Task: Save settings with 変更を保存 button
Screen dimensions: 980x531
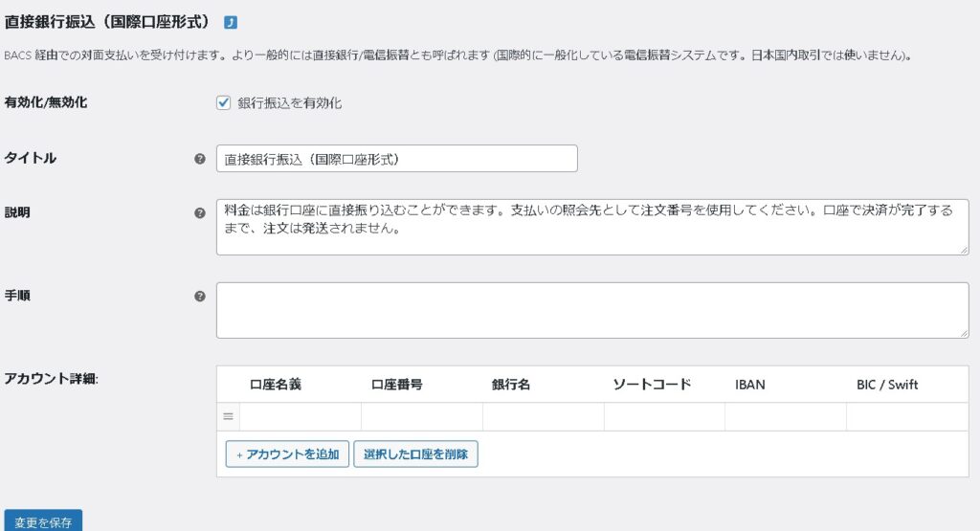Action: point(44,521)
